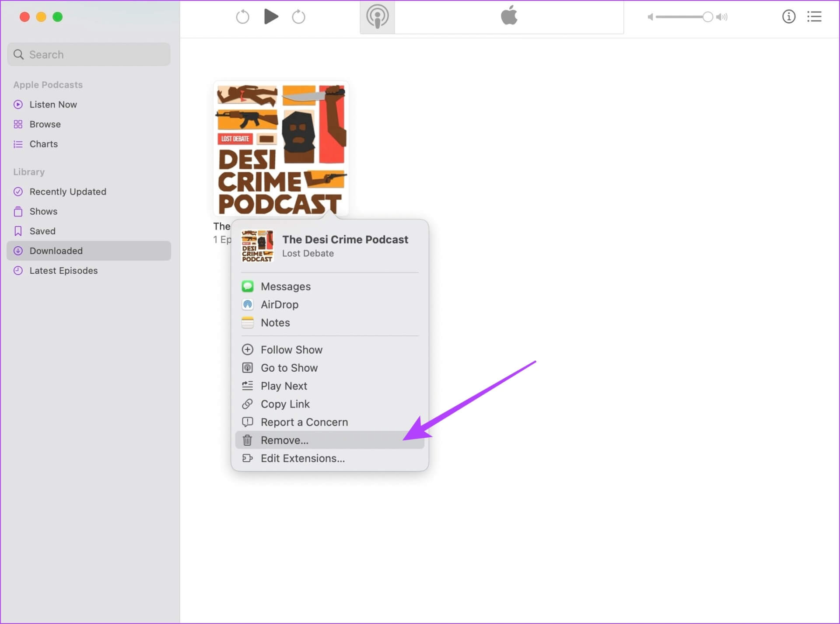
Task: Start playback with the Play button
Action: (x=271, y=17)
